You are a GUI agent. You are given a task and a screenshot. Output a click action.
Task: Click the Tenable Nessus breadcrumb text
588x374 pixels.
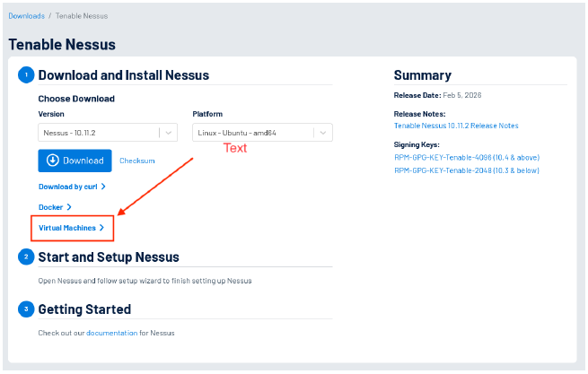pyautogui.click(x=82, y=16)
